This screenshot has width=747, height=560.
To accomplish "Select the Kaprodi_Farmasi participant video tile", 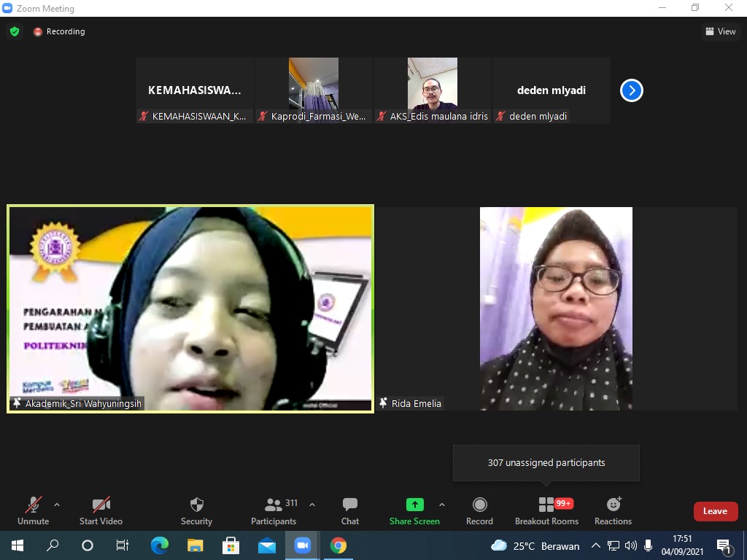I will 314,90.
